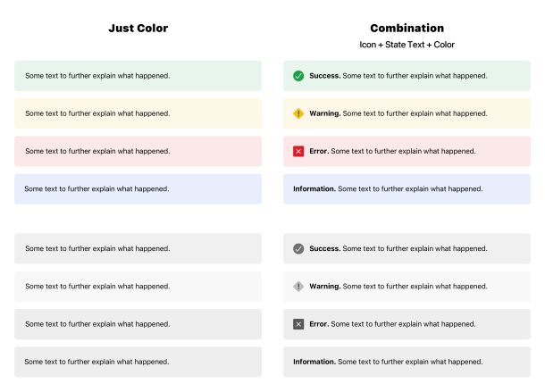Click the bold "Success." label in green alert
The image size is (545, 392).
325,76
